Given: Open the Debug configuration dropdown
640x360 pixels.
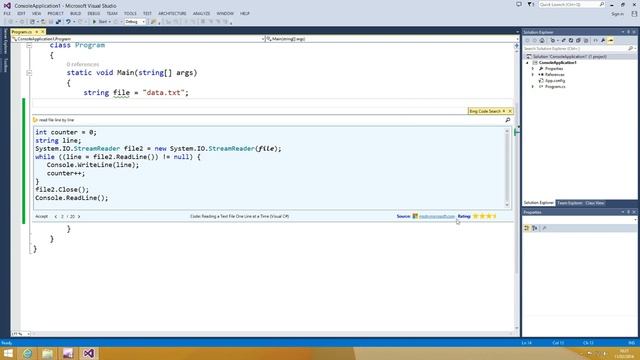Looking at the screenshot, I should [x=136, y=22].
